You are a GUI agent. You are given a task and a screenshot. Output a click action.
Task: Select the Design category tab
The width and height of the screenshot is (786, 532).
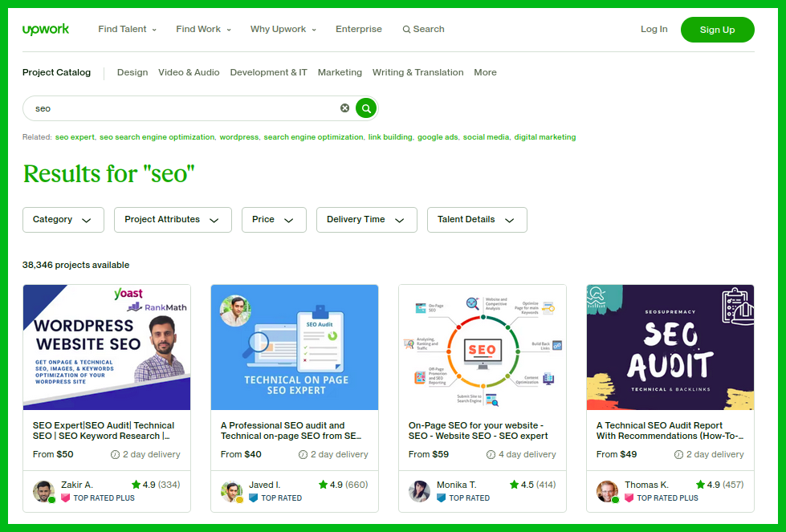point(132,72)
